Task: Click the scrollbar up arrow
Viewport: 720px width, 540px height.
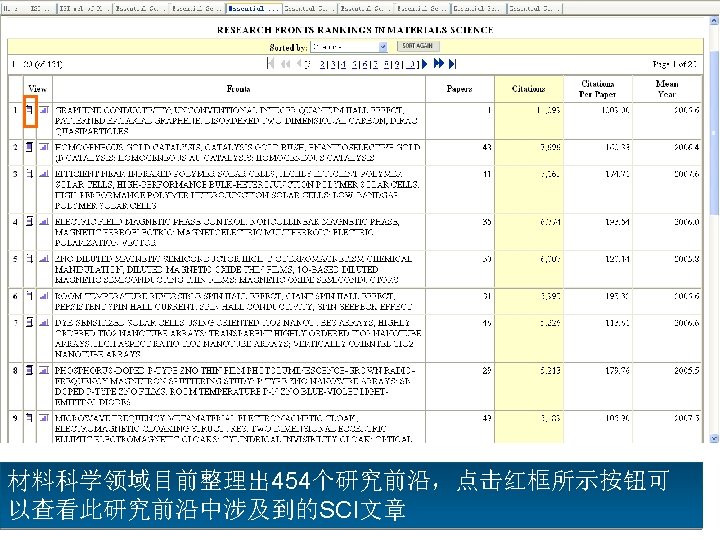Action: tap(714, 21)
